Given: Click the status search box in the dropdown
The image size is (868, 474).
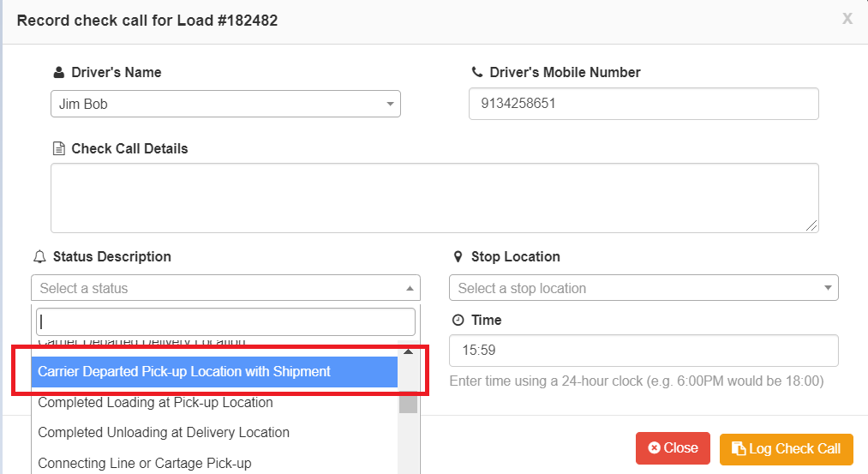Looking at the screenshot, I should pyautogui.click(x=225, y=322).
